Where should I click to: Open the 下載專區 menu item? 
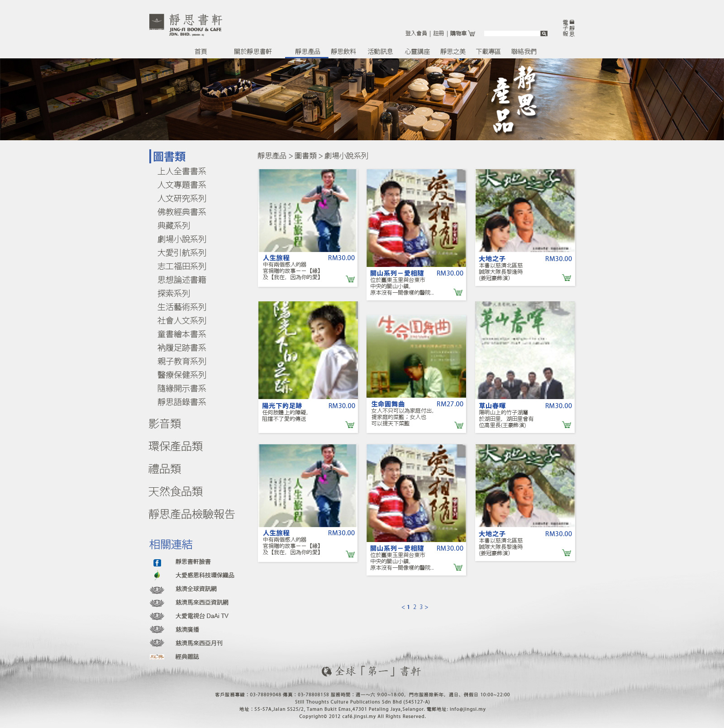tap(488, 52)
